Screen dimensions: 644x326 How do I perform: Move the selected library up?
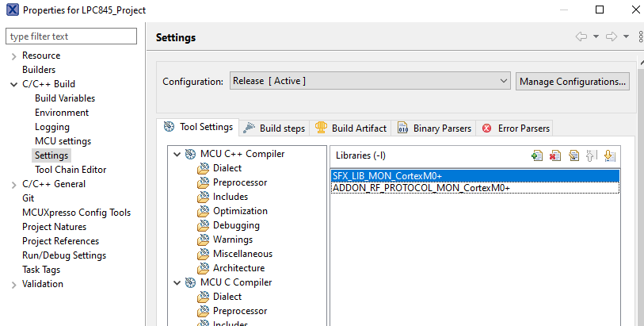(x=591, y=155)
